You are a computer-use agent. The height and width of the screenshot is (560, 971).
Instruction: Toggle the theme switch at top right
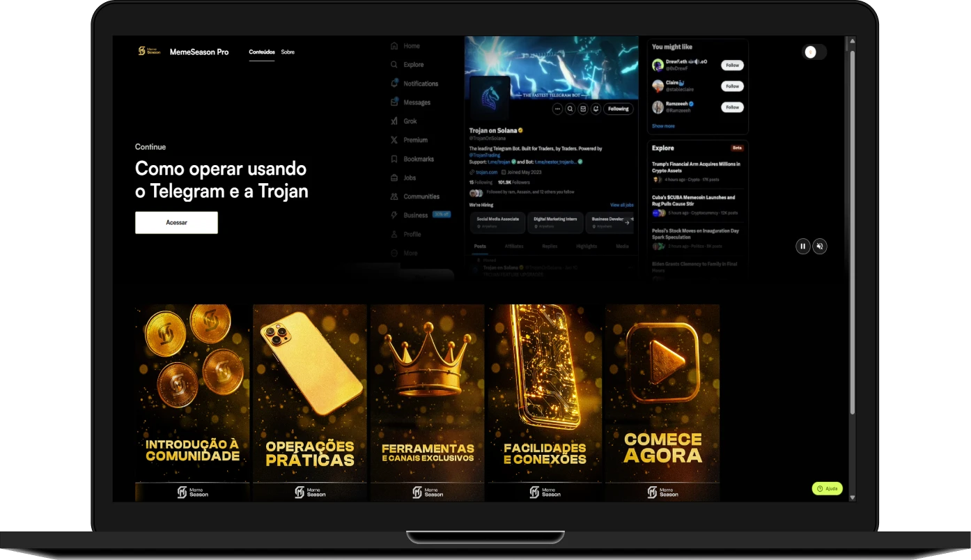pyautogui.click(x=814, y=52)
